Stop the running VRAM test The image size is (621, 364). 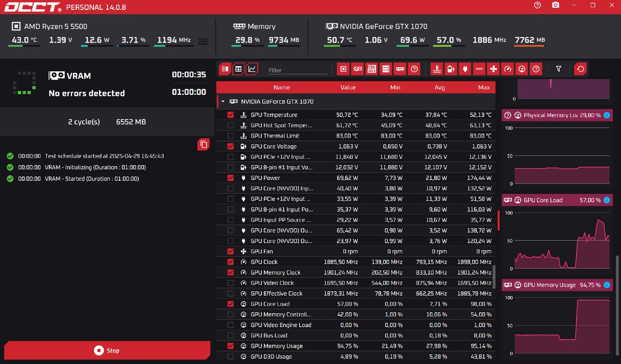click(107, 351)
